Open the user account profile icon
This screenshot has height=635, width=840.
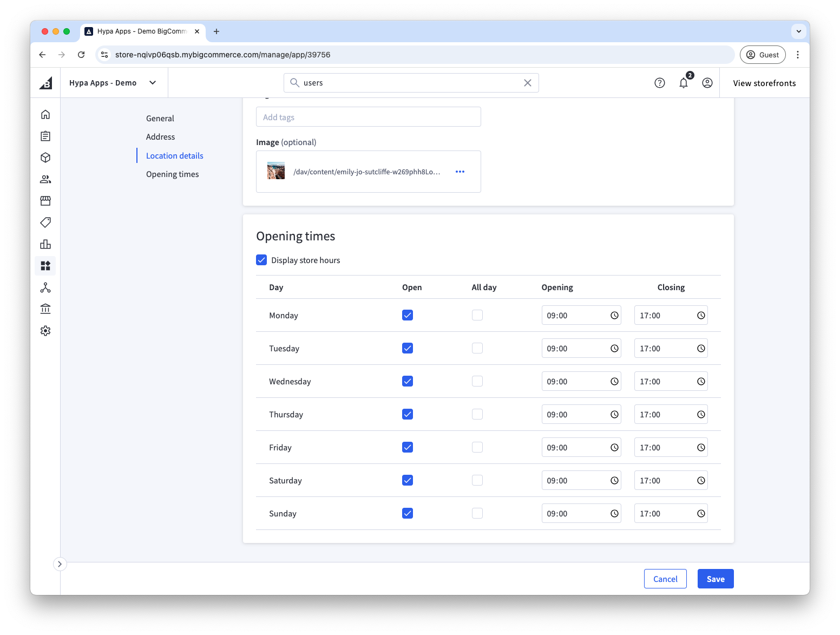(707, 83)
